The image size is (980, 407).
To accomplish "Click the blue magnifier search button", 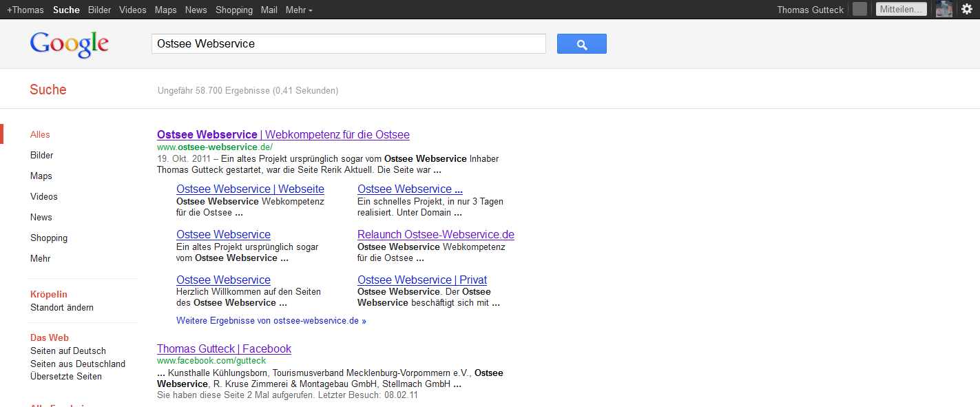I will tap(582, 44).
